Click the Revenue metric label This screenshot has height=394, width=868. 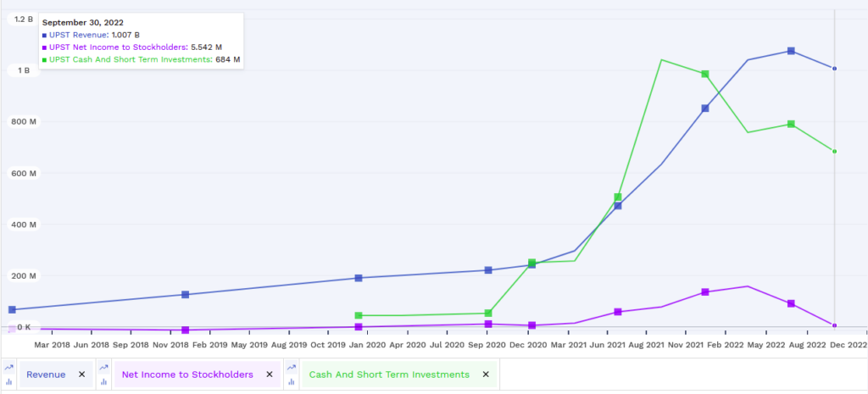click(46, 375)
